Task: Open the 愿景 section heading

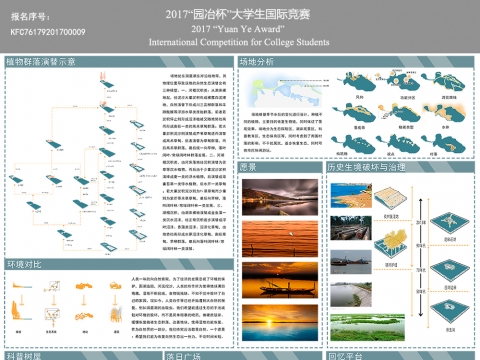Action: point(248,167)
